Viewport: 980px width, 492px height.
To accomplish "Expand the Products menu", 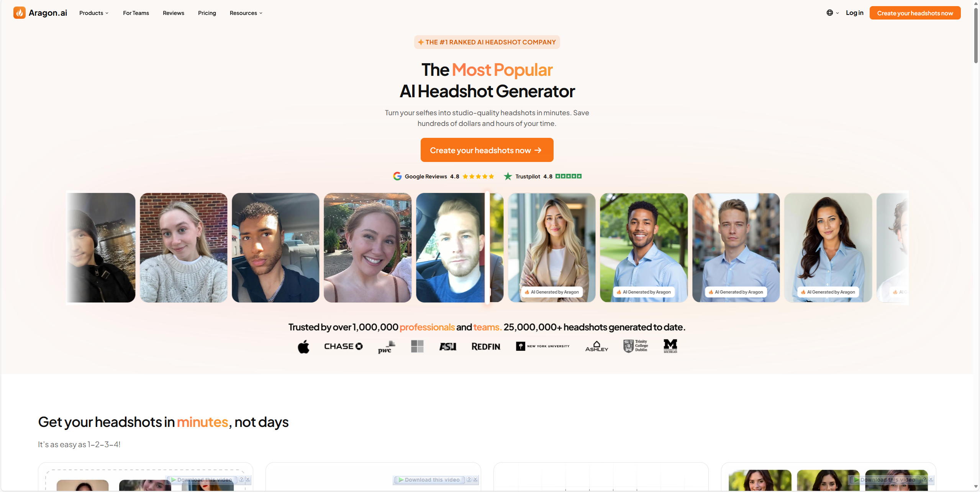I will click(x=94, y=13).
